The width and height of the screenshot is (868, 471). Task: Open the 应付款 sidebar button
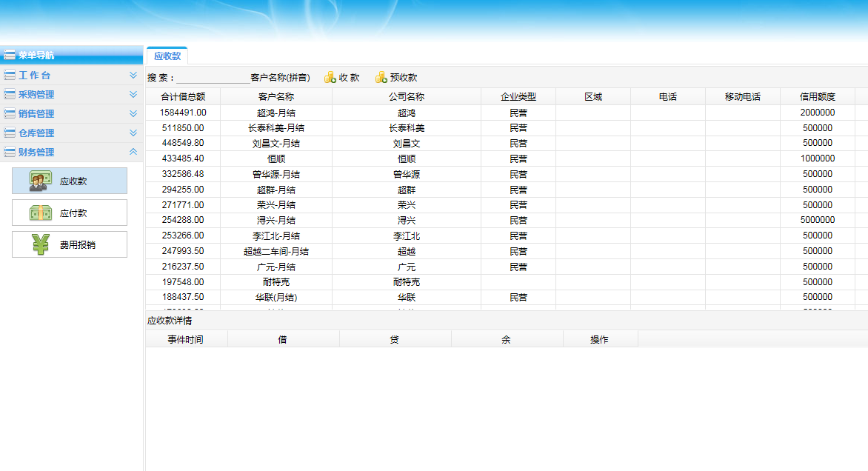coord(70,213)
